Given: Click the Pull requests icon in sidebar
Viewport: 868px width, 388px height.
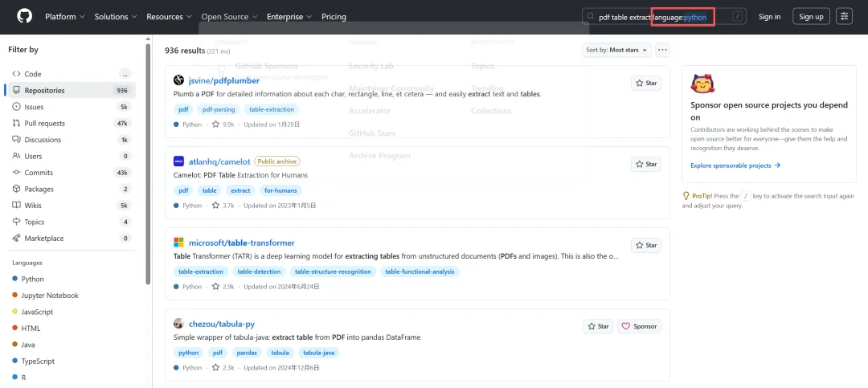Looking at the screenshot, I should point(17,123).
